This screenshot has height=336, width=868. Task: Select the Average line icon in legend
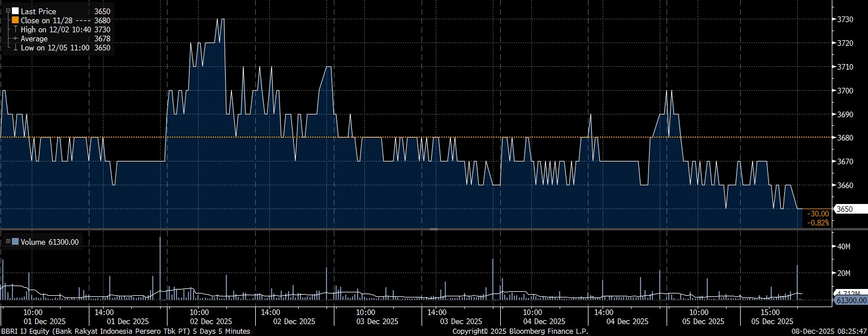[x=15, y=39]
